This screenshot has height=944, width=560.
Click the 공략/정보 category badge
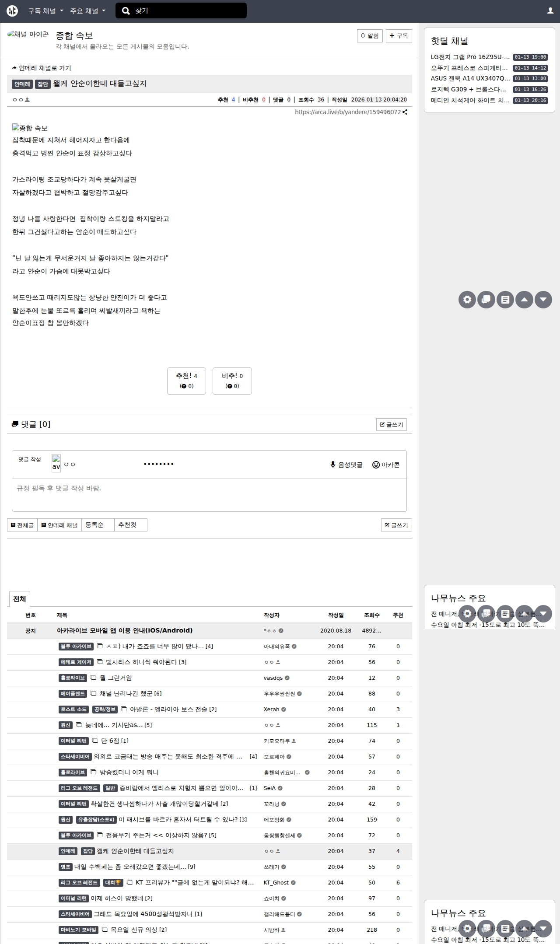pos(105,710)
